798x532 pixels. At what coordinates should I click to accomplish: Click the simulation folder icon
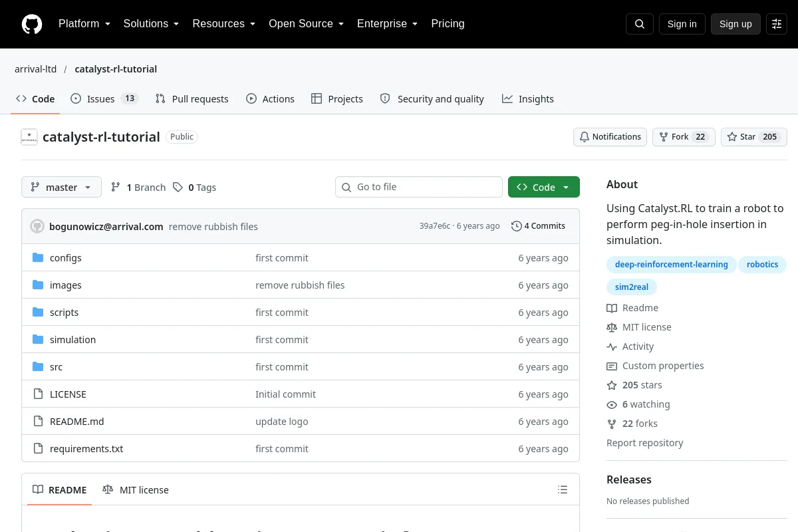pos(38,340)
